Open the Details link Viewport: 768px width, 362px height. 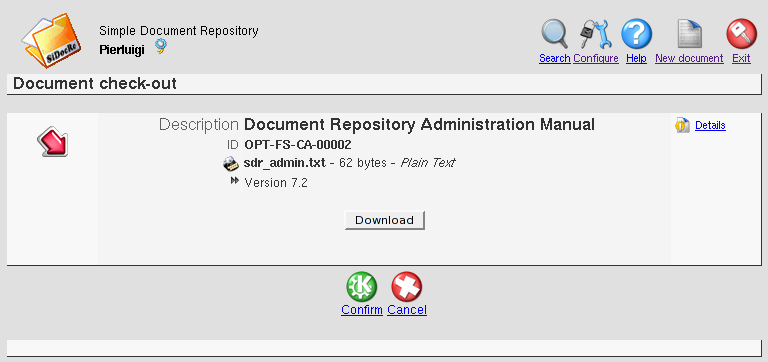point(710,125)
